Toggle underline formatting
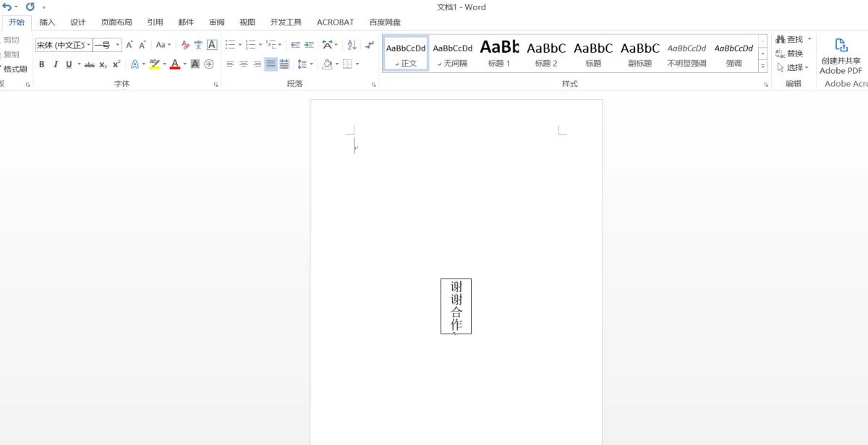The height and width of the screenshot is (445, 868). [x=69, y=64]
